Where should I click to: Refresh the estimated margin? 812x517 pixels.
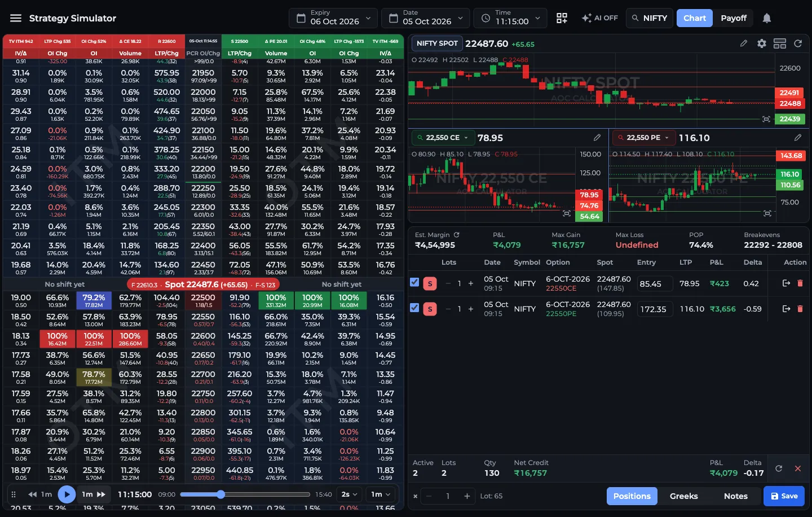457,235
